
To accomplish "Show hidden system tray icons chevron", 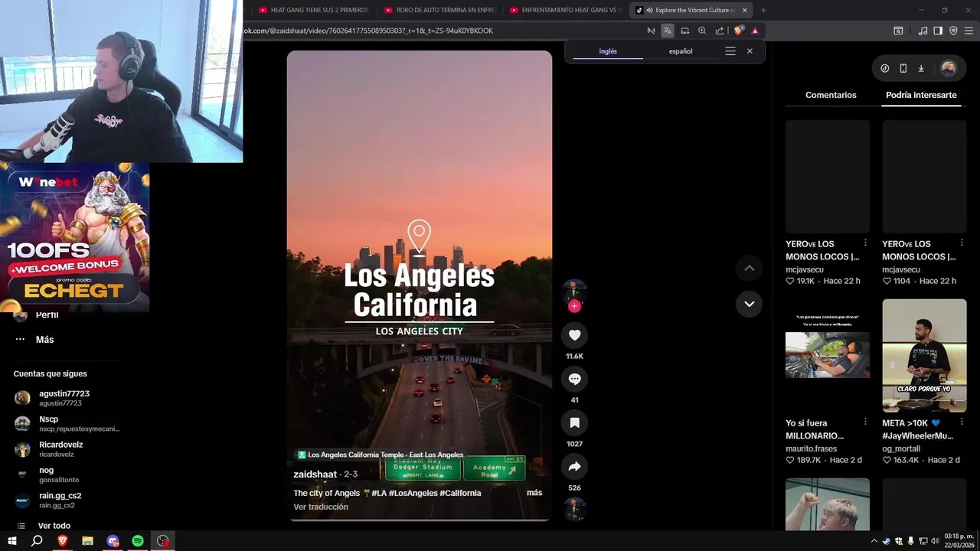I will point(874,540).
